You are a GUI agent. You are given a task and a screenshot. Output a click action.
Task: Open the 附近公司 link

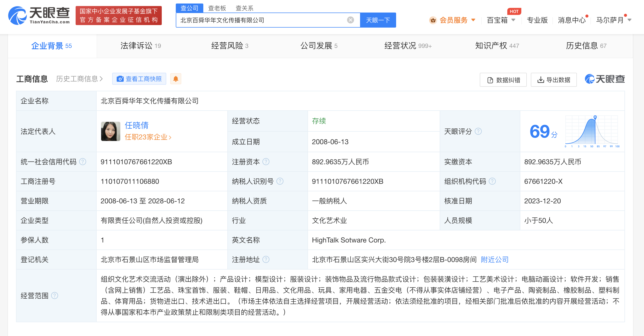point(494,260)
